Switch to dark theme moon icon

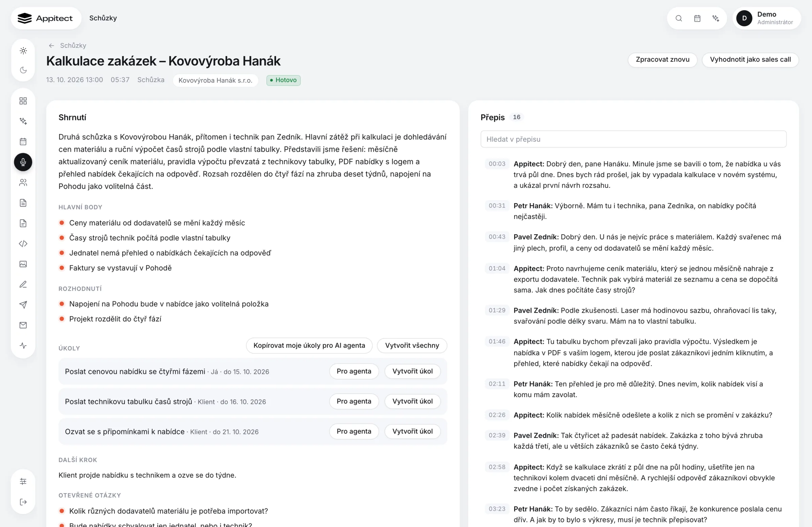23,70
